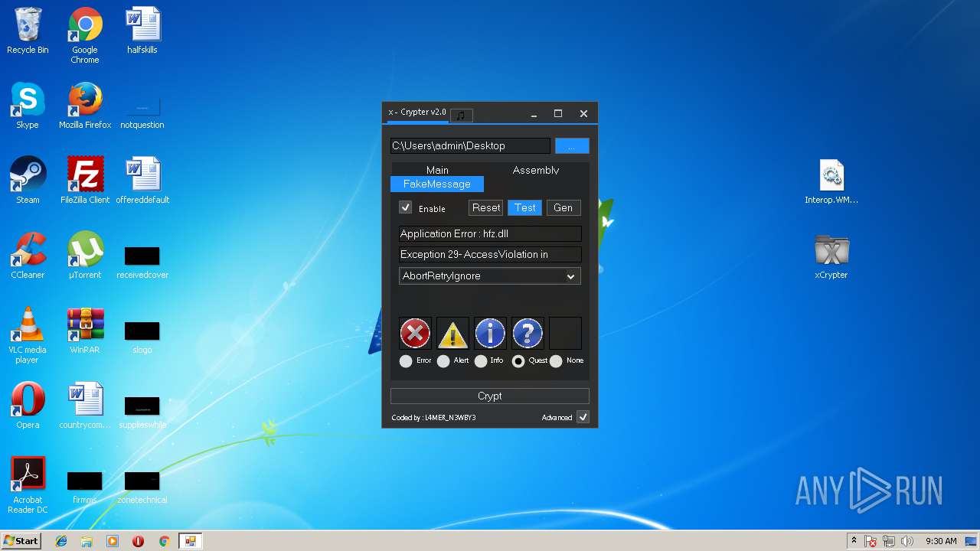Image resolution: width=980 pixels, height=551 pixels.
Task: Click the volume icon in system tray
Action: [x=907, y=541]
